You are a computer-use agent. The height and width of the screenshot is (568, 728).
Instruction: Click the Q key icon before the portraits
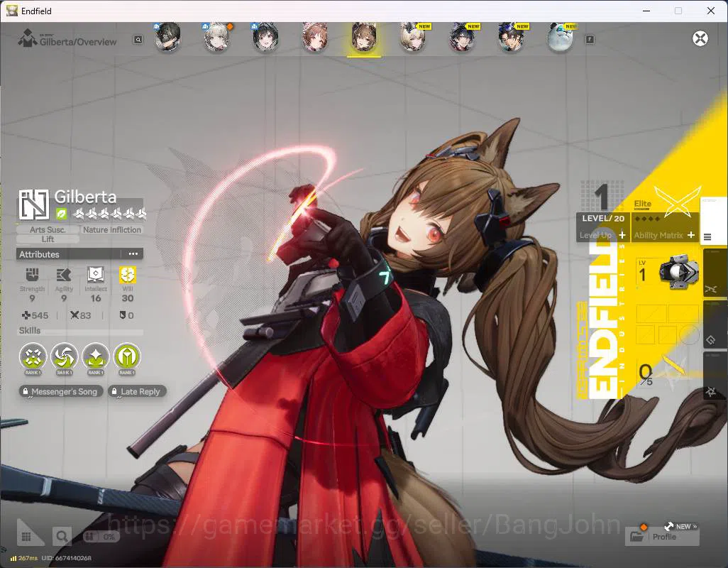click(x=138, y=40)
